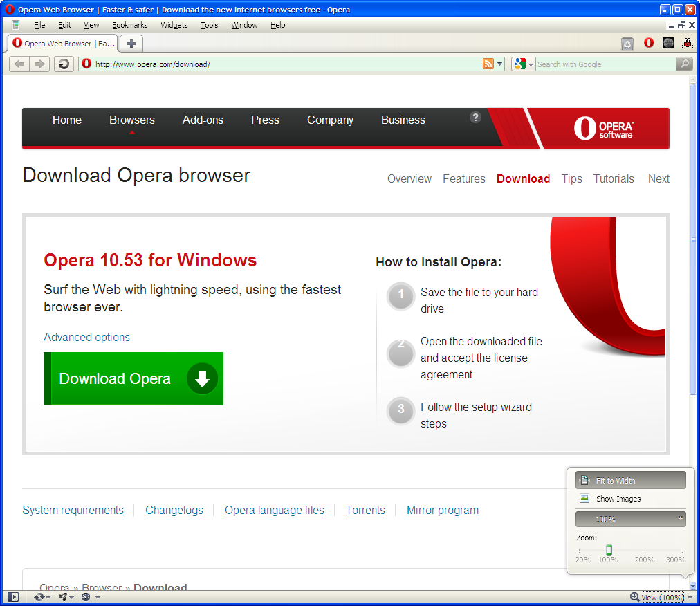
Task: Click the site Opera icon in the address bar
Action: [x=86, y=64]
